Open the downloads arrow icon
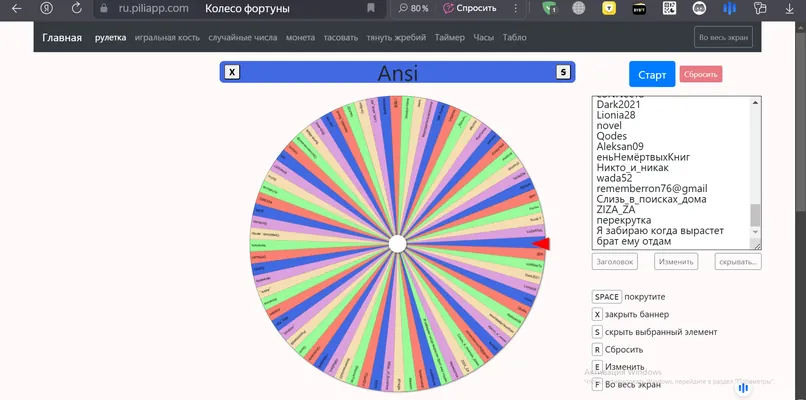 click(790, 8)
